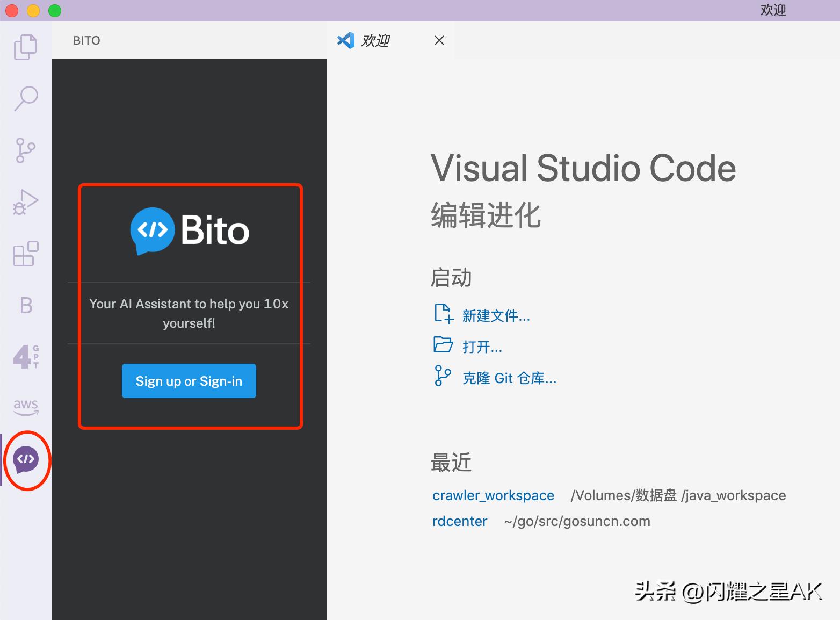The height and width of the screenshot is (620, 840).
Task: Open the AWS Toolkit panel
Action: coord(25,407)
